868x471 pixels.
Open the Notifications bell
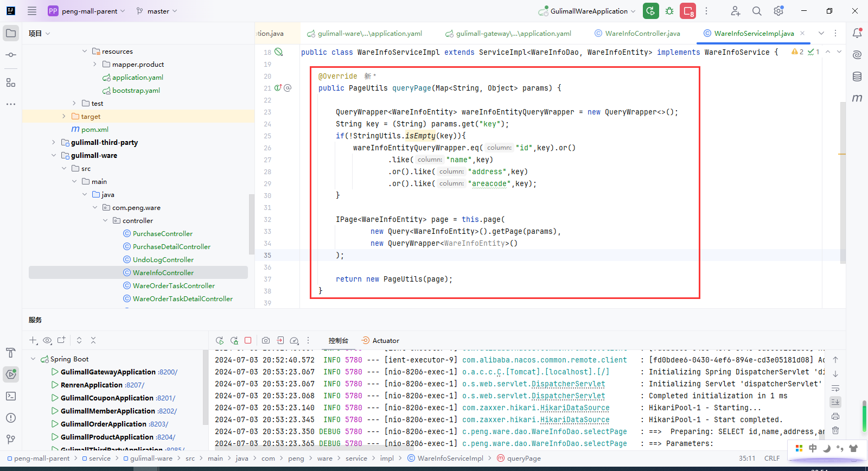857,33
